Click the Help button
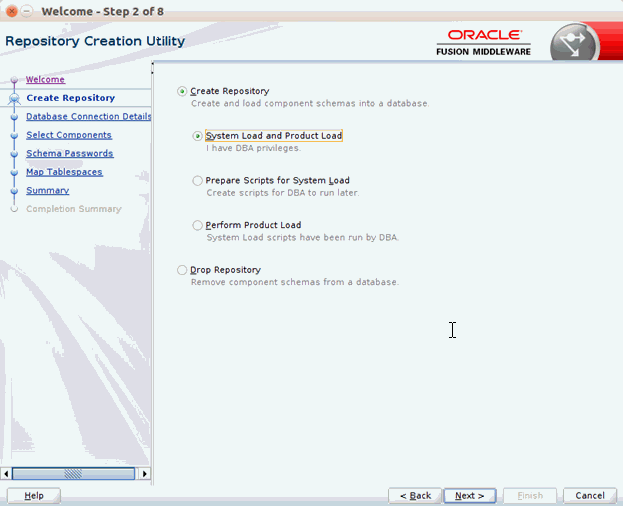The image size is (623, 506). click(34, 496)
